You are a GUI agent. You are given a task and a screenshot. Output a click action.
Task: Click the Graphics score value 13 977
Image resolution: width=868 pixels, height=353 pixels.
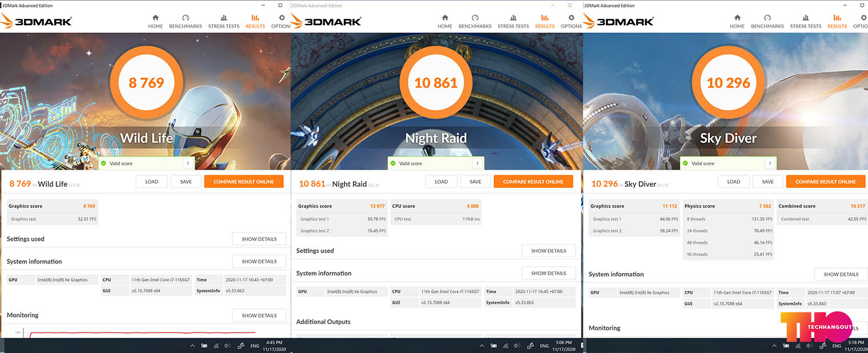(377, 206)
